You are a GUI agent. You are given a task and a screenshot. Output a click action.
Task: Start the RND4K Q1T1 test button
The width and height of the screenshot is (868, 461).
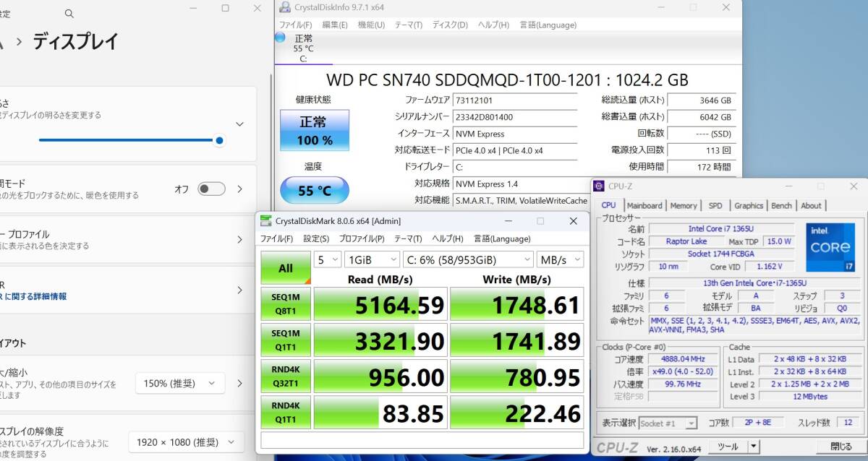286,412
